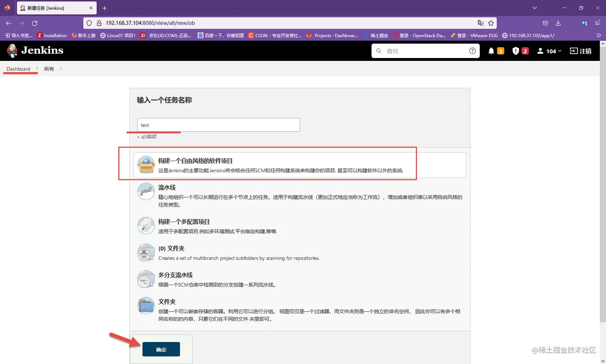Click the 多分支流水线 pipeline icon
Screen dimensions: 606x364
[145, 279]
